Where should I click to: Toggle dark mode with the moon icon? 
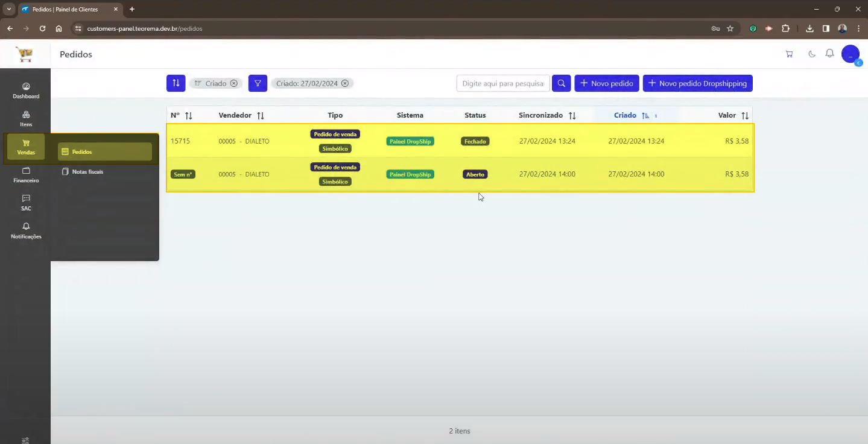tap(812, 54)
